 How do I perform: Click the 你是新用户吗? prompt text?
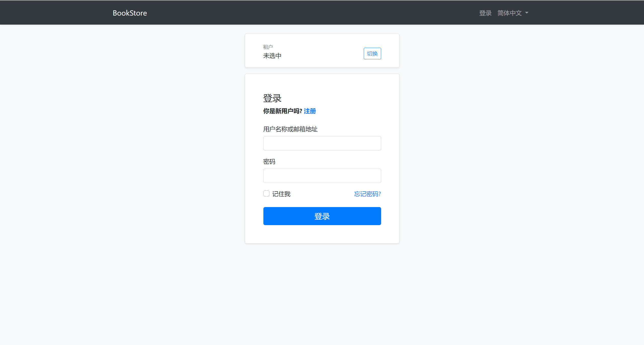[283, 111]
